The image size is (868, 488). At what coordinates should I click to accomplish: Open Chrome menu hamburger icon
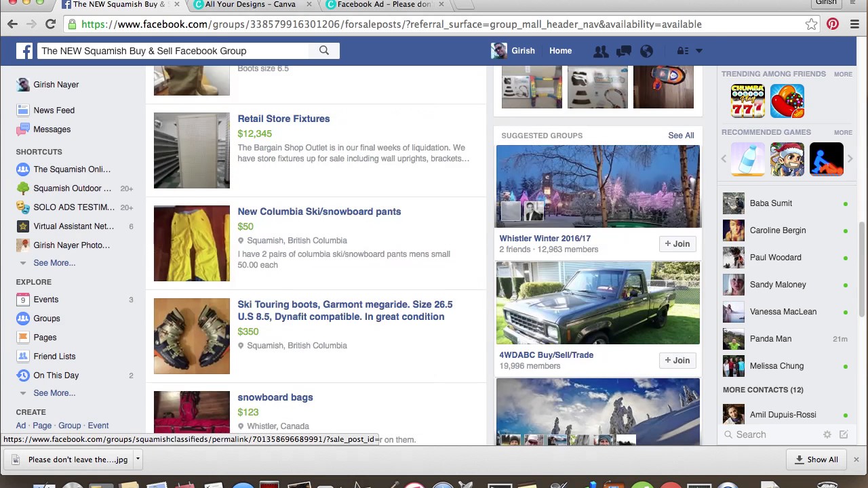click(x=854, y=24)
